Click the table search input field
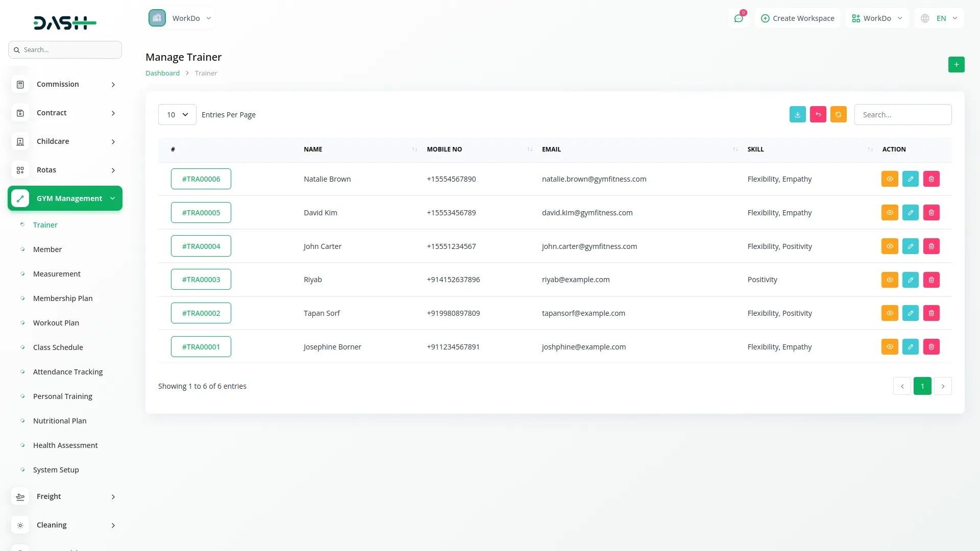The height and width of the screenshot is (551, 980). pyautogui.click(x=902, y=115)
